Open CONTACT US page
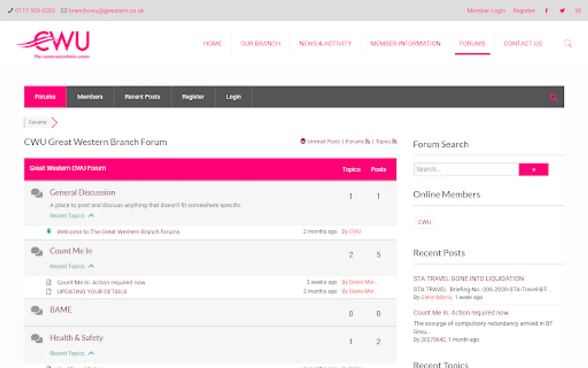Viewport: 588px width, 368px height. click(x=523, y=43)
